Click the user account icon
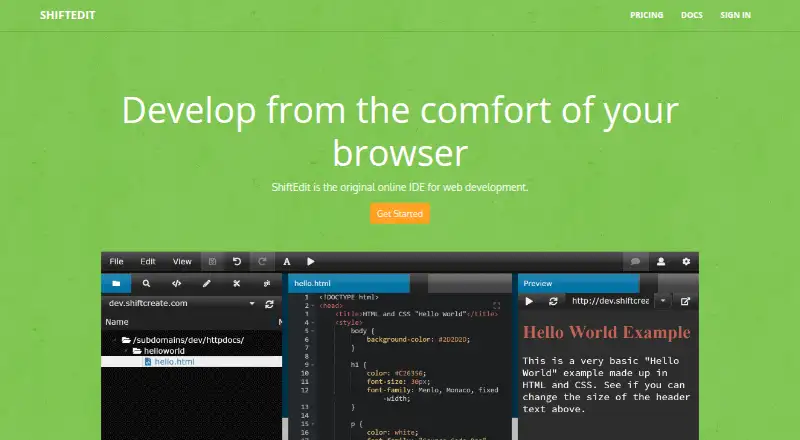800x440 pixels. coord(661,261)
